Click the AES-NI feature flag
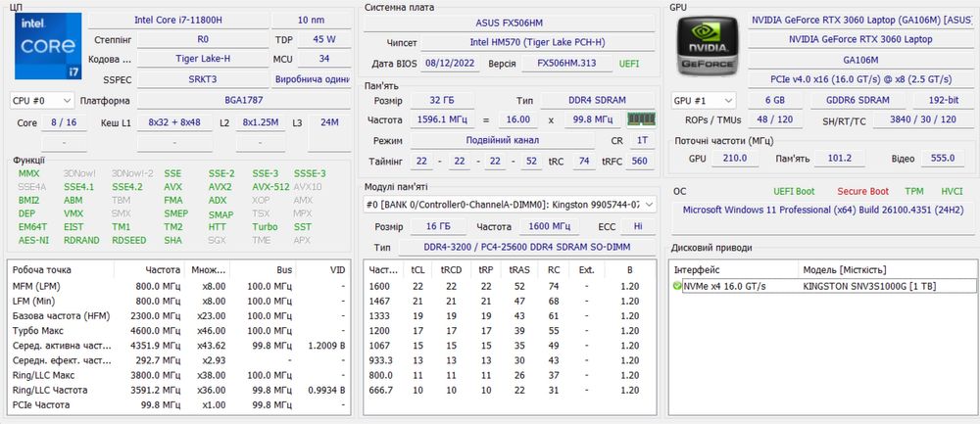 click(31, 240)
